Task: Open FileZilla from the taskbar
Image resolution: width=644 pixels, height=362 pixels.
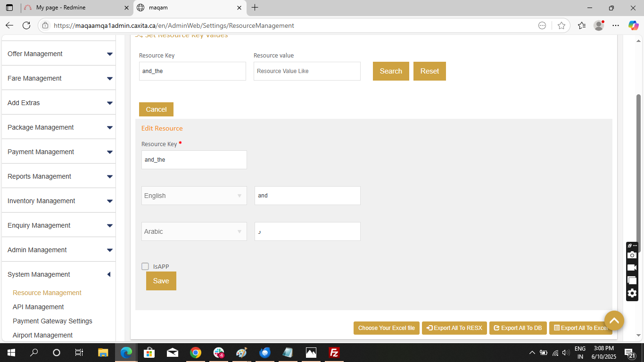Action: [334, 353]
